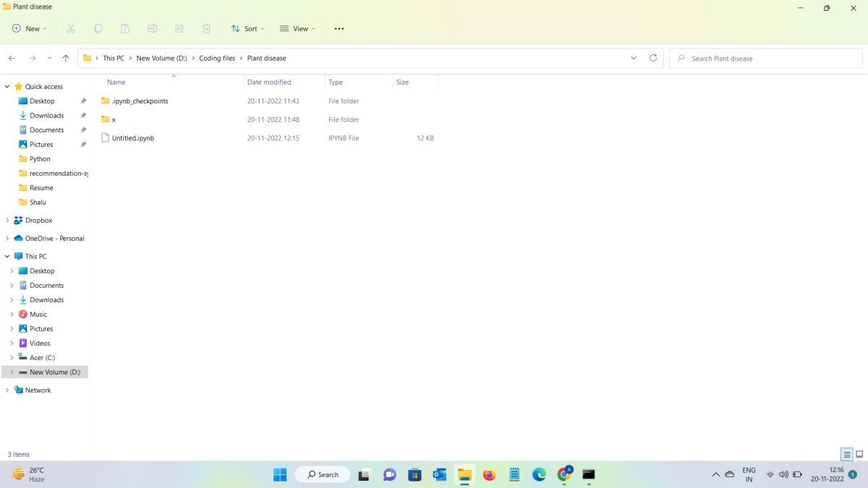Expand the Dropbox tree node
This screenshot has width=868, height=488.
pos(7,221)
